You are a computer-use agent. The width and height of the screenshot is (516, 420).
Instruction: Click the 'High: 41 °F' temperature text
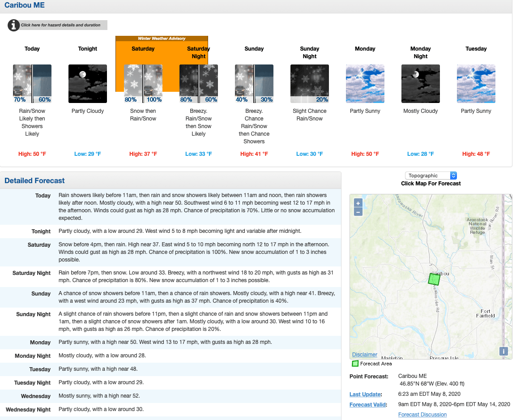point(254,154)
